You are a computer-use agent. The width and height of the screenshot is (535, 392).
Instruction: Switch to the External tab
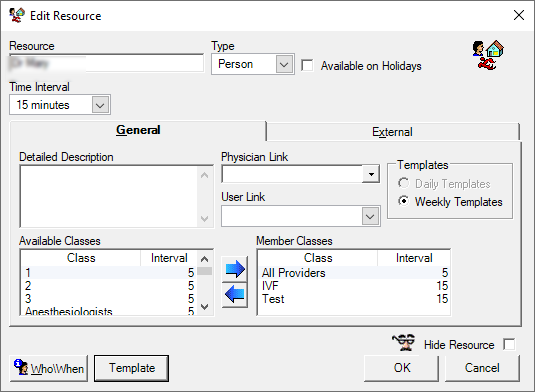pyautogui.click(x=392, y=132)
